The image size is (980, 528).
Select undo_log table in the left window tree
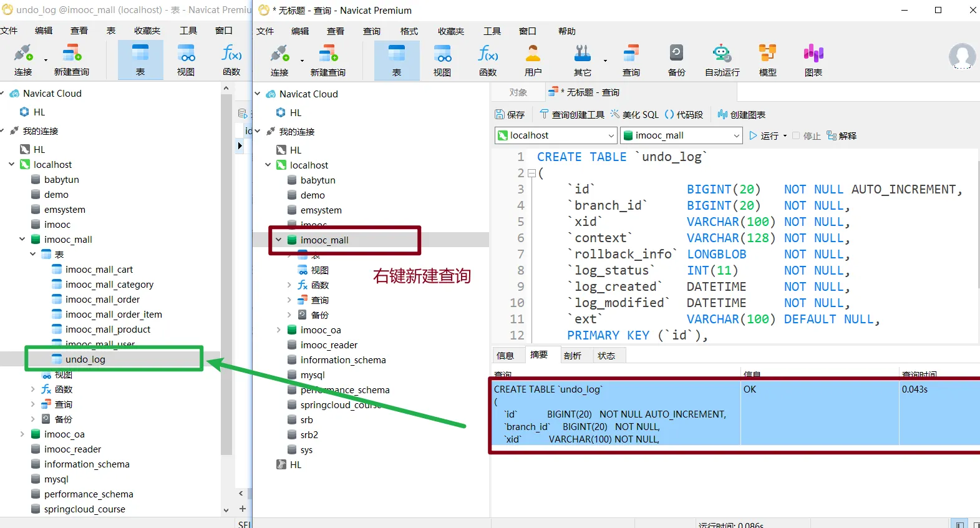click(85, 359)
